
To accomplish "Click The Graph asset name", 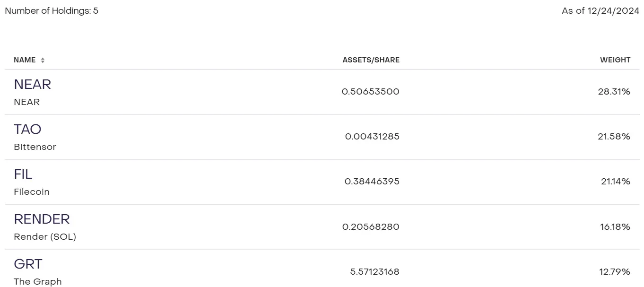I will point(38,282).
